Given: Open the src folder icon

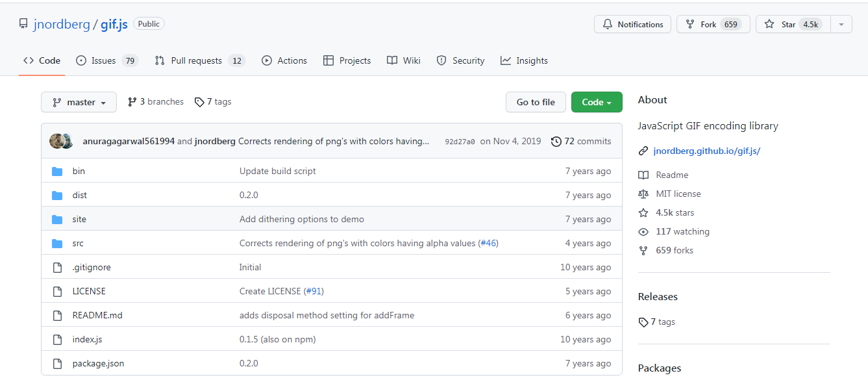Looking at the screenshot, I should click(x=57, y=244).
